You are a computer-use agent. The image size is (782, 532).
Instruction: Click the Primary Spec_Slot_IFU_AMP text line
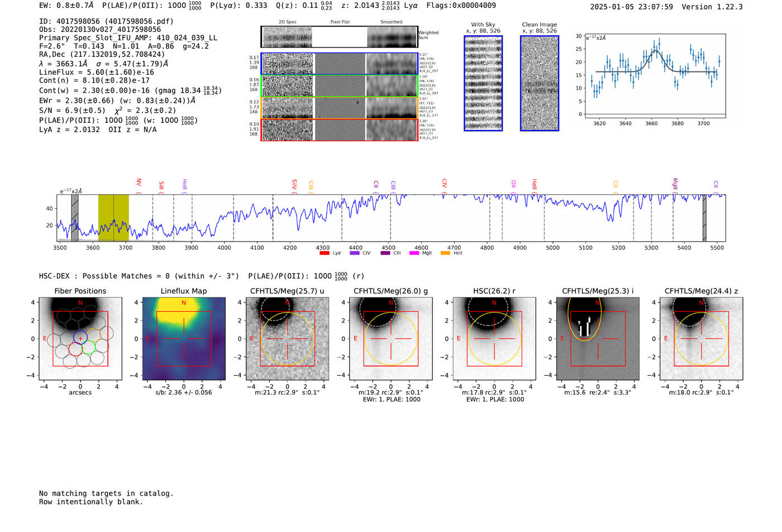click(x=128, y=38)
